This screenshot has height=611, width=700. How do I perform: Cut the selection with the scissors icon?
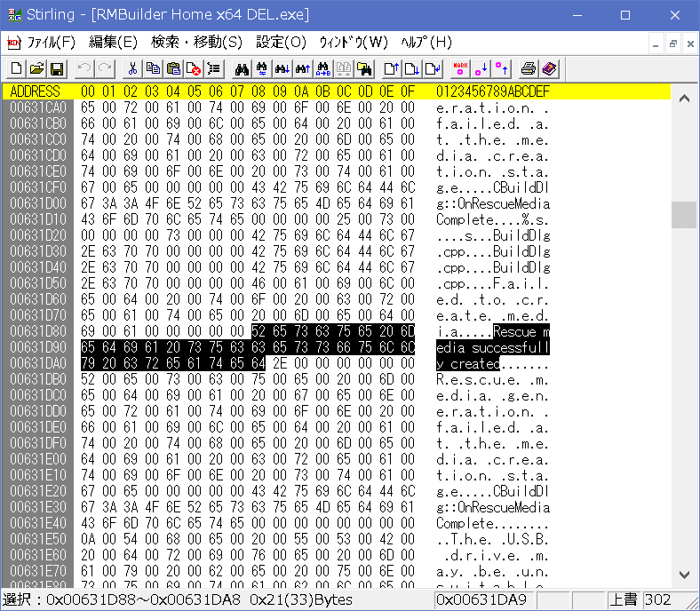(x=132, y=68)
